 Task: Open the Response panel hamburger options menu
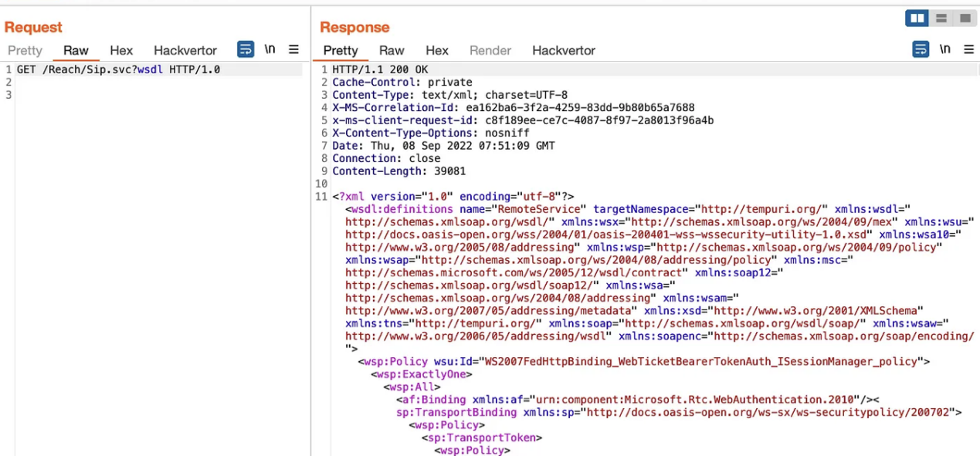click(x=968, y=49)
